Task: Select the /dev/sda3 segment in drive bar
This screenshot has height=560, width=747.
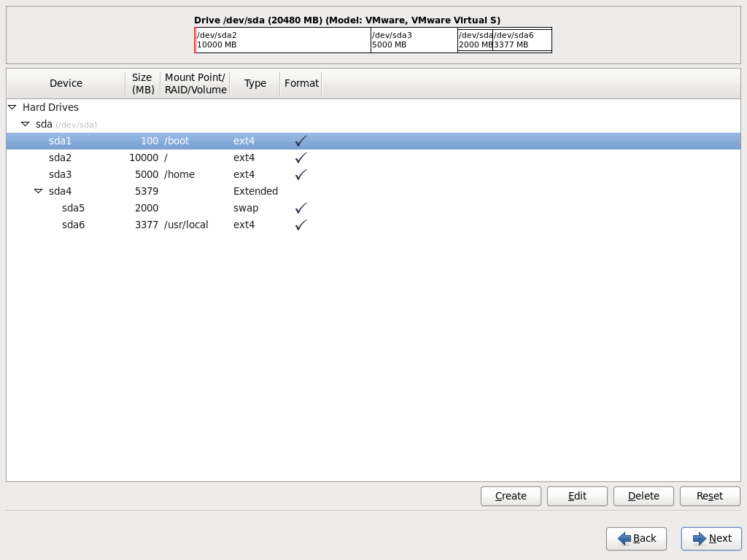Action: click(x=412, y=39)
